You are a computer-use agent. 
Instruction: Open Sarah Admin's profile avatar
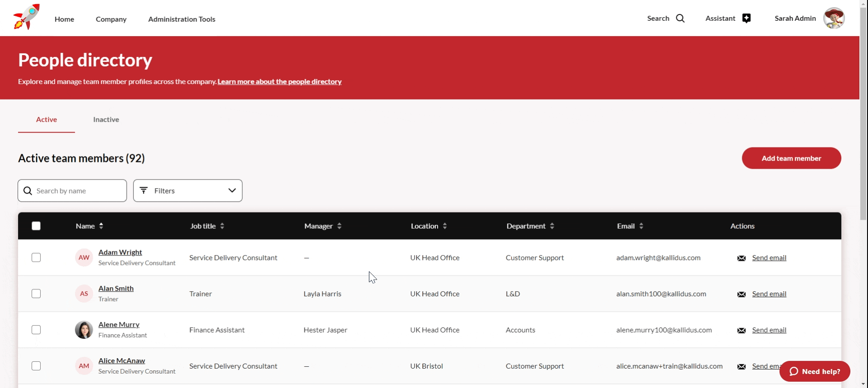[834, 19]
